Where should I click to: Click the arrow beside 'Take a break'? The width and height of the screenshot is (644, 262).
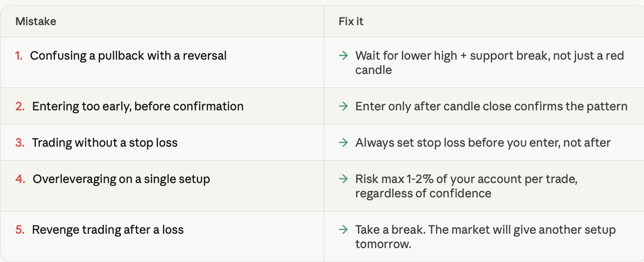pyautogui.click(x=344, y=230)
